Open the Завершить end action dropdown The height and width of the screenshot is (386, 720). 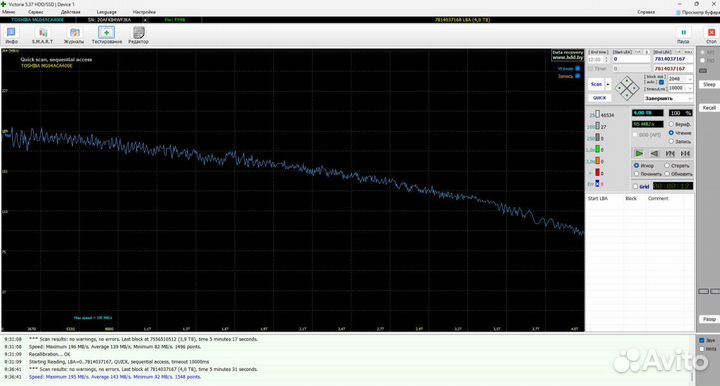point(689,98)
